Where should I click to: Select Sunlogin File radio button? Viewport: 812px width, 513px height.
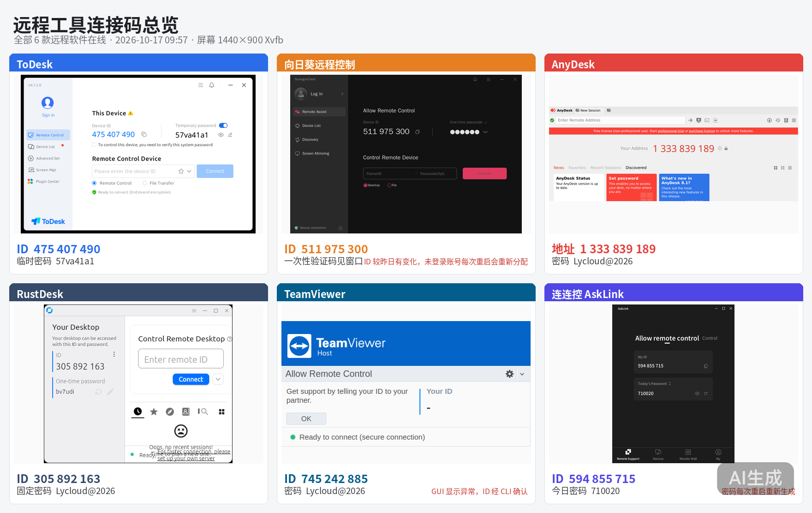pyautogui.click(x=389, y=185)
